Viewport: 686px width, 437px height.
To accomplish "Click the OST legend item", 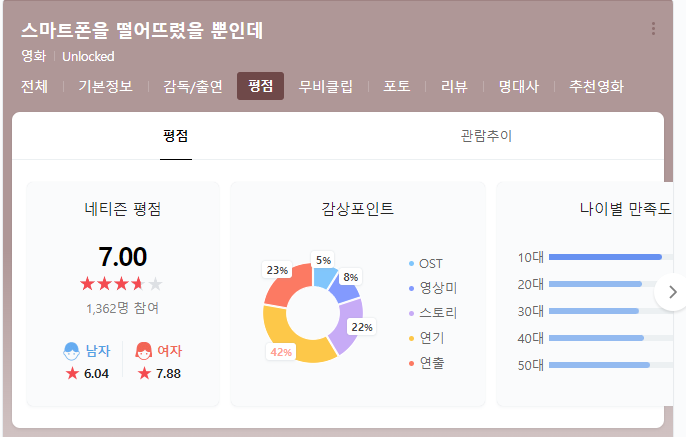I will (x=426, y=264).
